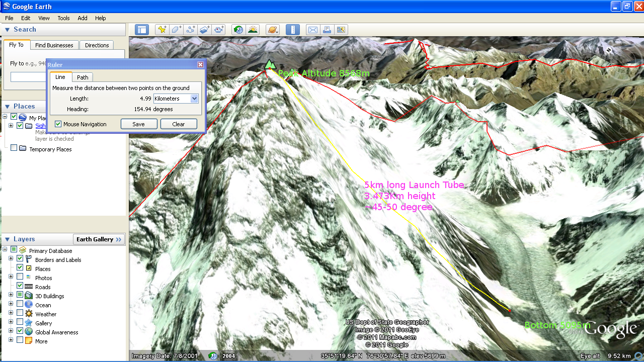Save the ruler measurement
This screenshot has width=644, height=362.
(139, 124)
